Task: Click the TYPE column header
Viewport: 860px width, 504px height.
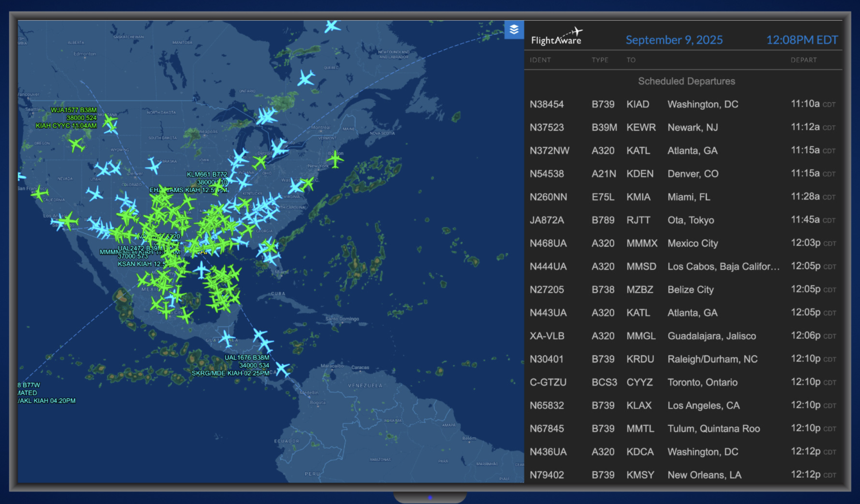Action: 600,60
